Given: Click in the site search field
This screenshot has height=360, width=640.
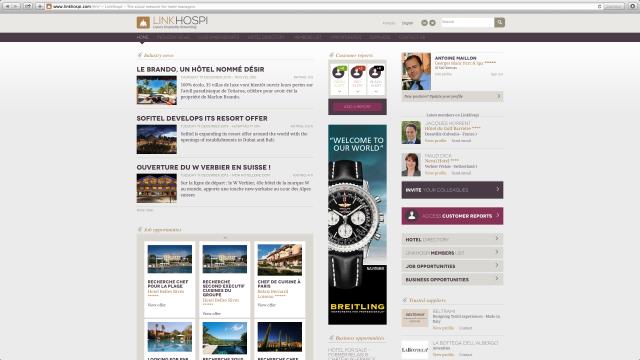Looking at the screenshot, I should [x=467, y=22].
